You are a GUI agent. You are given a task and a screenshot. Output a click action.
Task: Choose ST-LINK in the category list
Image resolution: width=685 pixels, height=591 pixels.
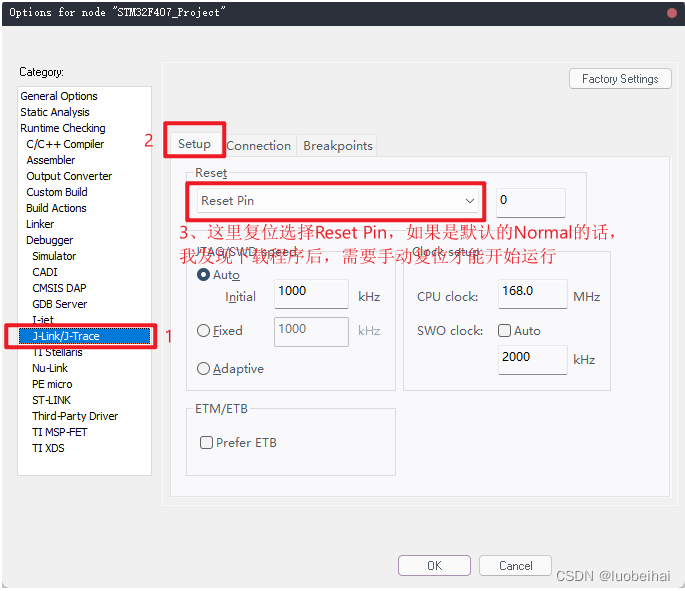pos(52,400)
